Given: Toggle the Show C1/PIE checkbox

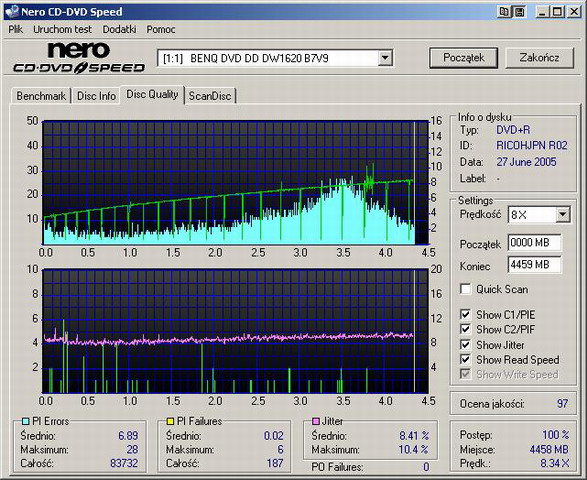Looking at the screenshot, I should [465, 315].
